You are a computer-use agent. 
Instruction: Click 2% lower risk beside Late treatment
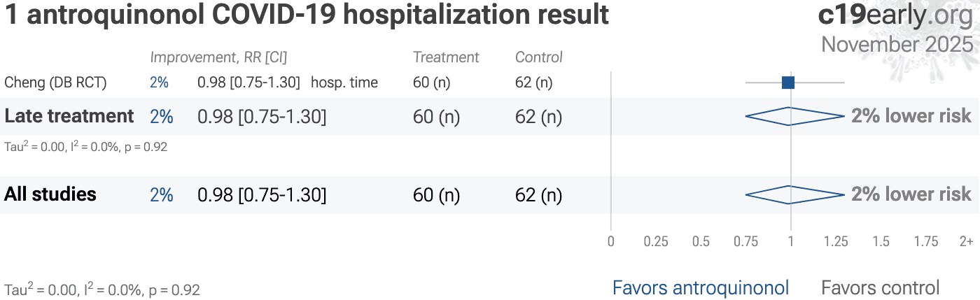911,116
